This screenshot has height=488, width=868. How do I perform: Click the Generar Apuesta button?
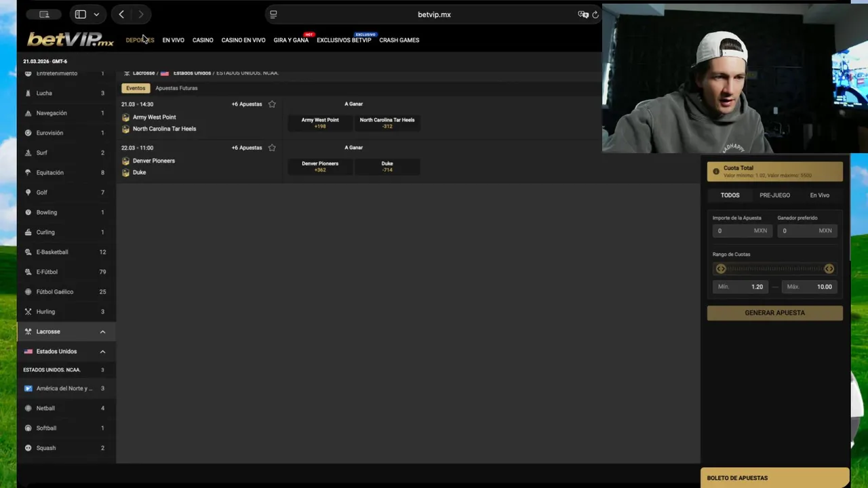[x=775, y=313]
